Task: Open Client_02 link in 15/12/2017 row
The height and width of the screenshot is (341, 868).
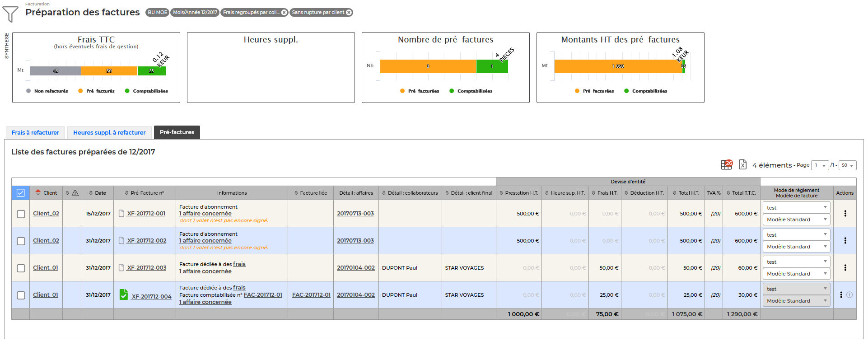Action: coord(46,213)
